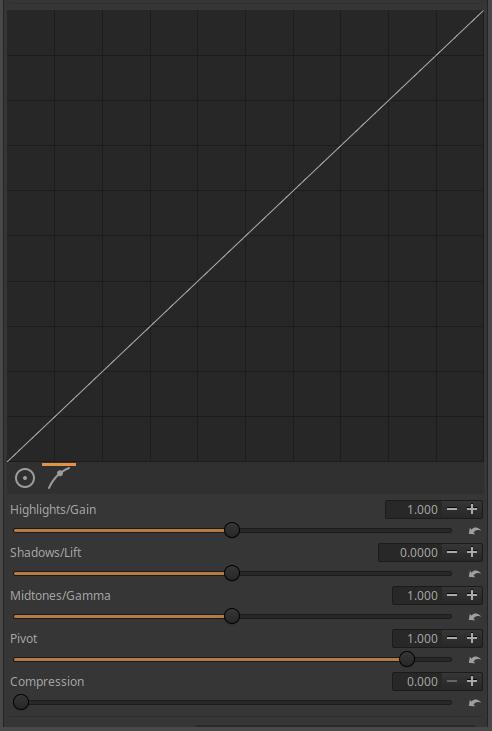Click the Compression slider handle

(x=21, y=702)
